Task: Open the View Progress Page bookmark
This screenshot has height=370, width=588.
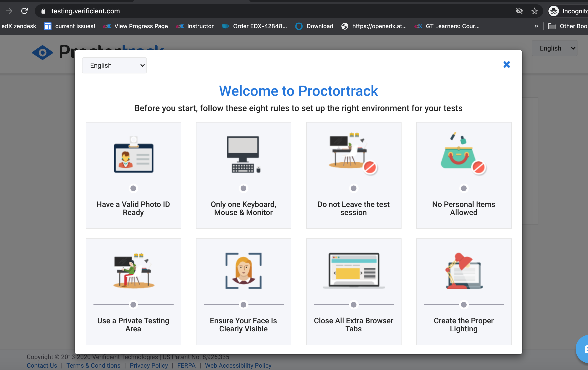Action: [141, 26]
